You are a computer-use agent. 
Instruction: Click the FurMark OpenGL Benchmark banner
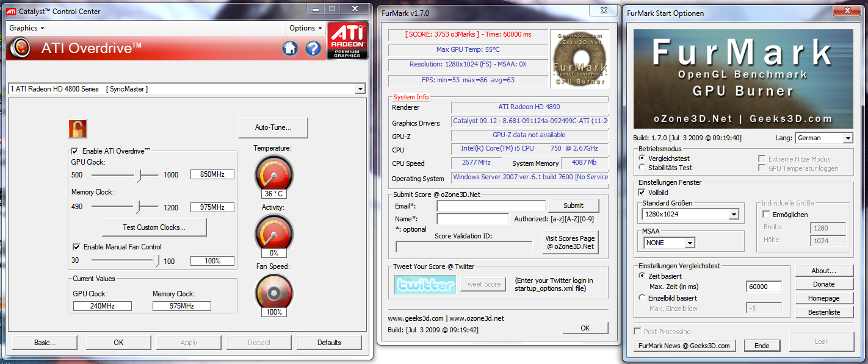[743, 79]
